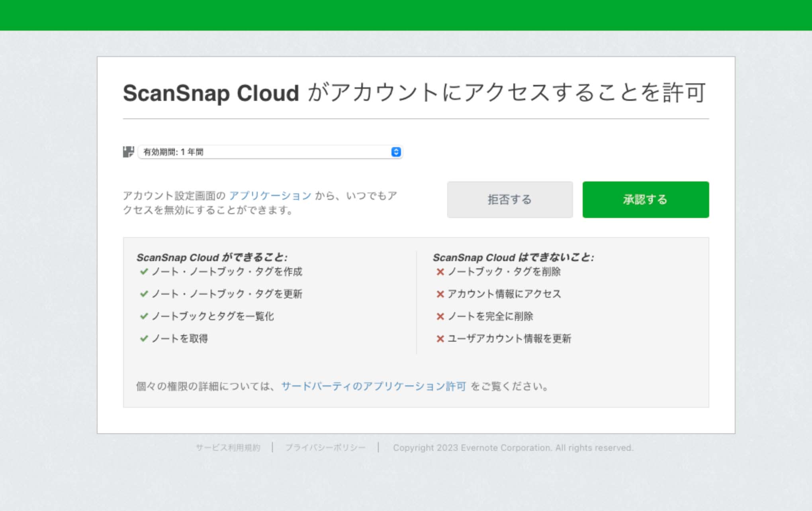
Task: Open the サービス利用規約 footer link
Action: pos(228,448)
